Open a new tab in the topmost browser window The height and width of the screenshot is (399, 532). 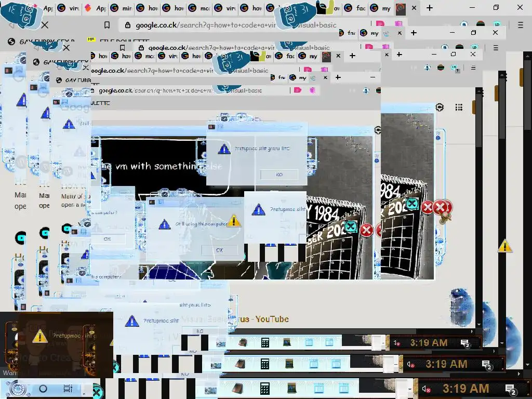pos(430,7)
